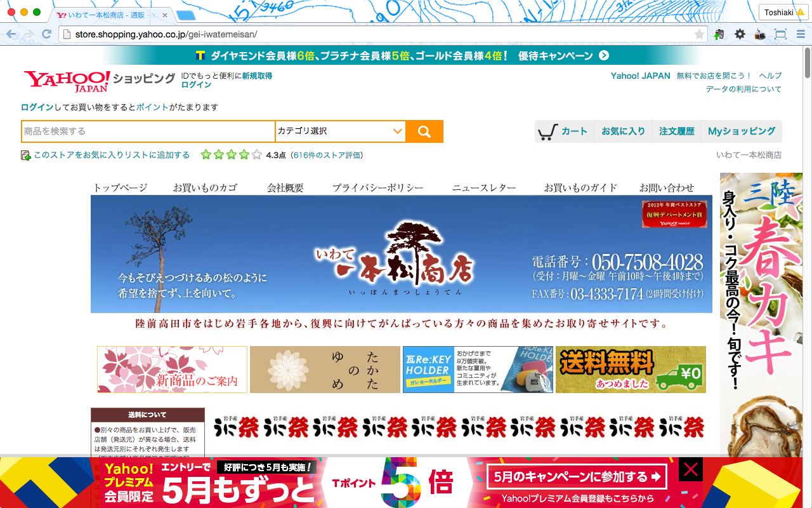The height and width of the screenshot is (508, 812).
Task: Click the うに祭 banner strip
Action: click(x=459, y=427)
